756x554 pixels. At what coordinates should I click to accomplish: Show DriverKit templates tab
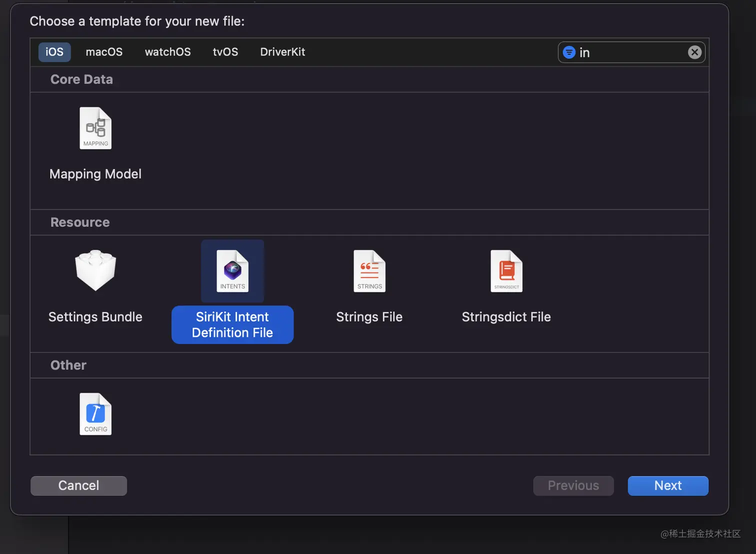coord(282,52)
